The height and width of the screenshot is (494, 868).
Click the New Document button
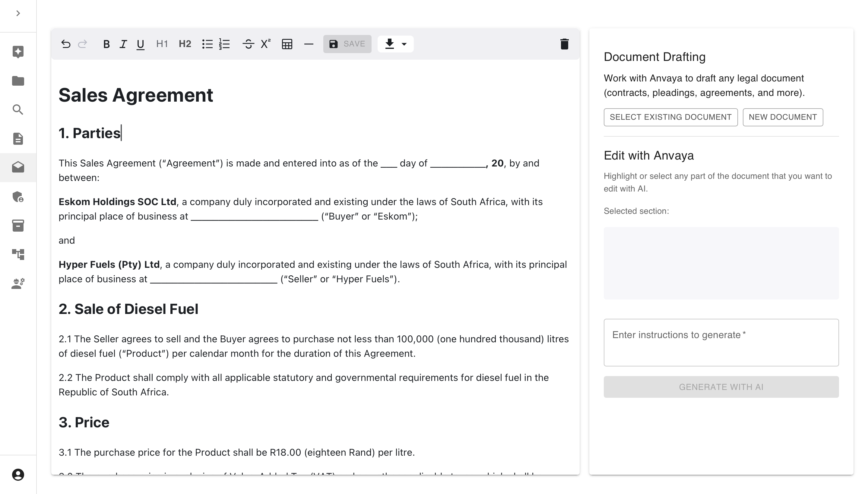click(782, 117)
